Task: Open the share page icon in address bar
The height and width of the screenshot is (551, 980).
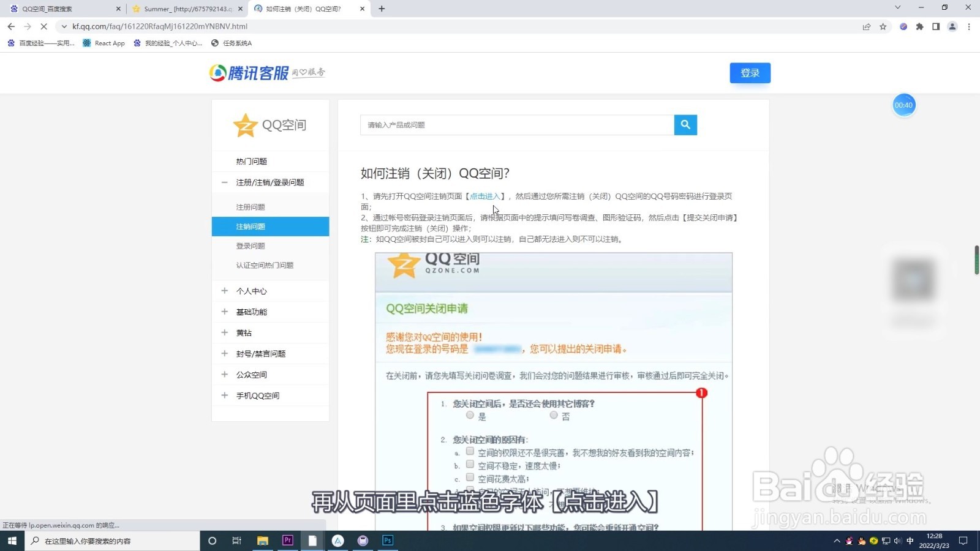Action: point(866,26)
